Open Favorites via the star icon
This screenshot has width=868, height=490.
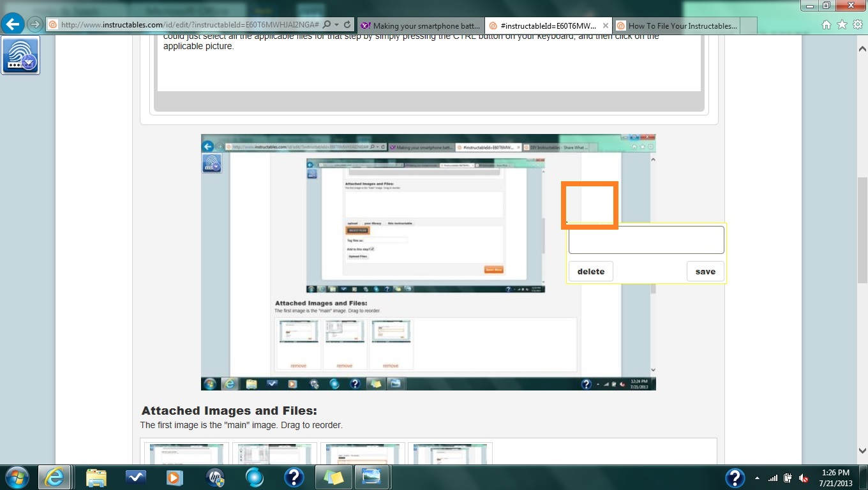tap(842, 25)
